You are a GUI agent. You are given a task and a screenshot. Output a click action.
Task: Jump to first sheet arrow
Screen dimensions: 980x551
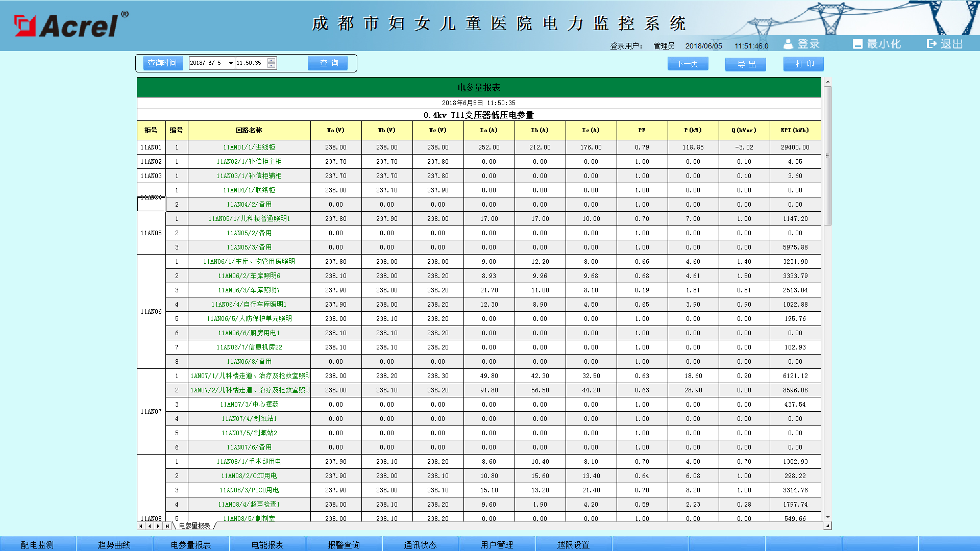click(140, 526)
